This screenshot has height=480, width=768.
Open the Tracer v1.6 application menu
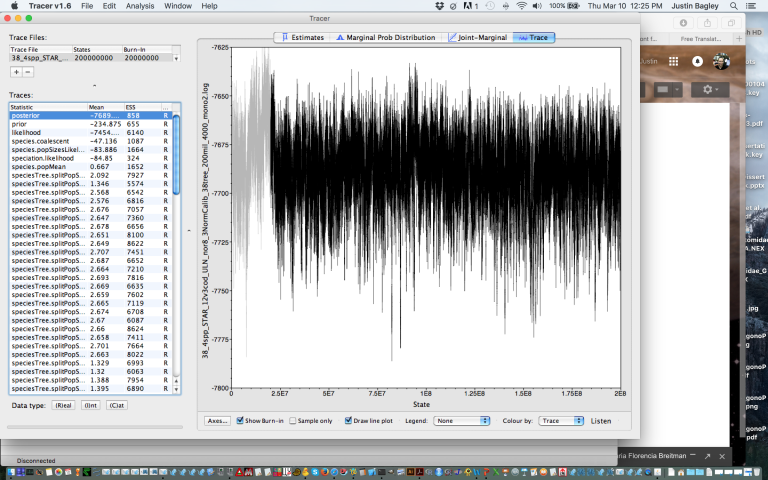(49, 6)
